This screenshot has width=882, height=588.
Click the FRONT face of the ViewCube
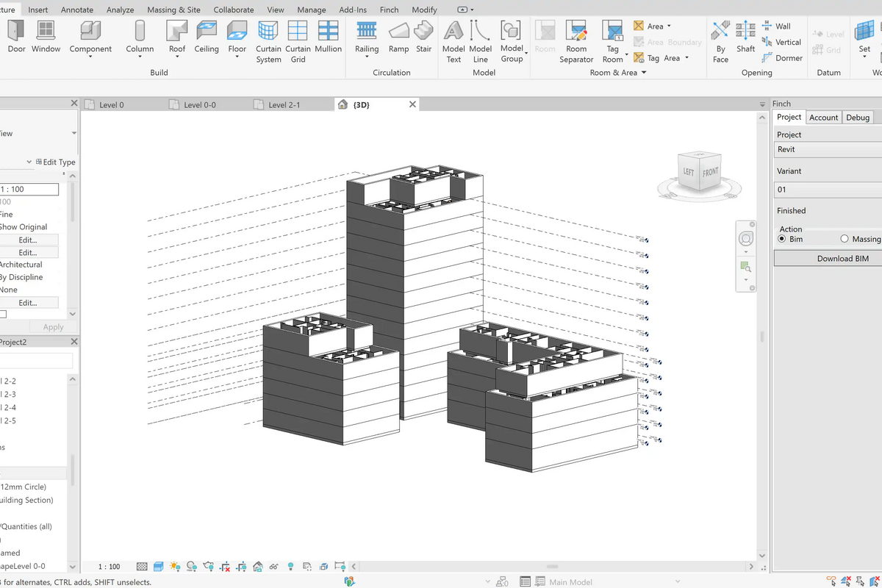tap(709, 172)
